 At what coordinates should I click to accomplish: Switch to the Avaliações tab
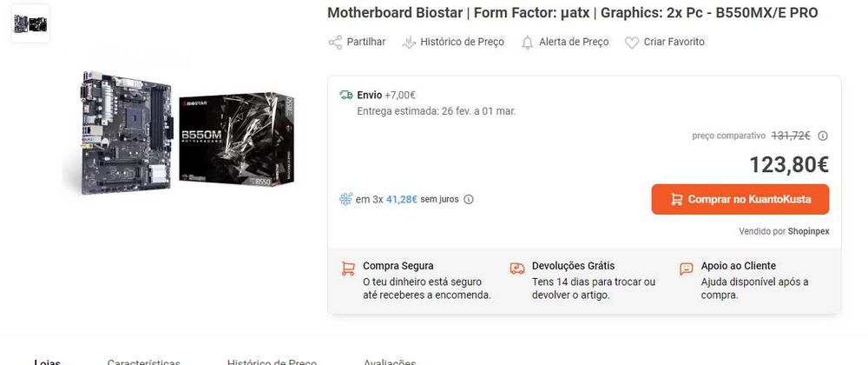[x=390, y=362]
